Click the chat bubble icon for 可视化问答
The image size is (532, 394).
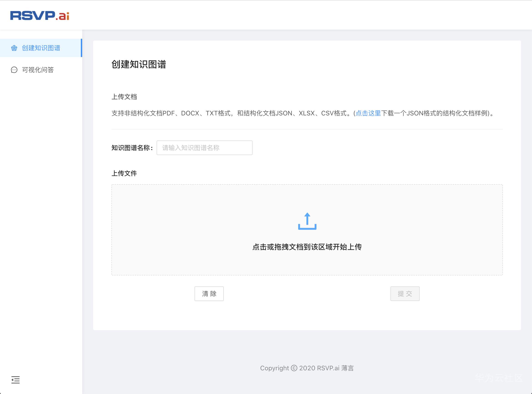pyautogui.click(x=14, y=70)
